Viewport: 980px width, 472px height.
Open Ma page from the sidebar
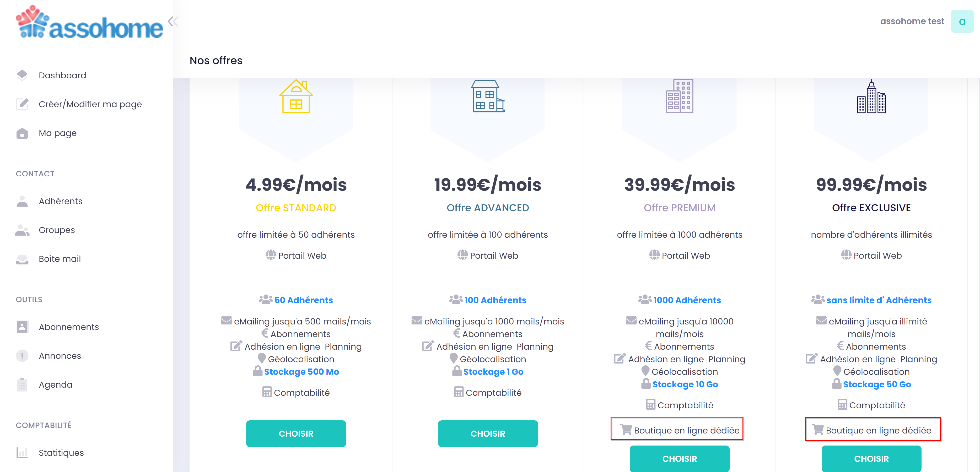click(x=57, y=133)
